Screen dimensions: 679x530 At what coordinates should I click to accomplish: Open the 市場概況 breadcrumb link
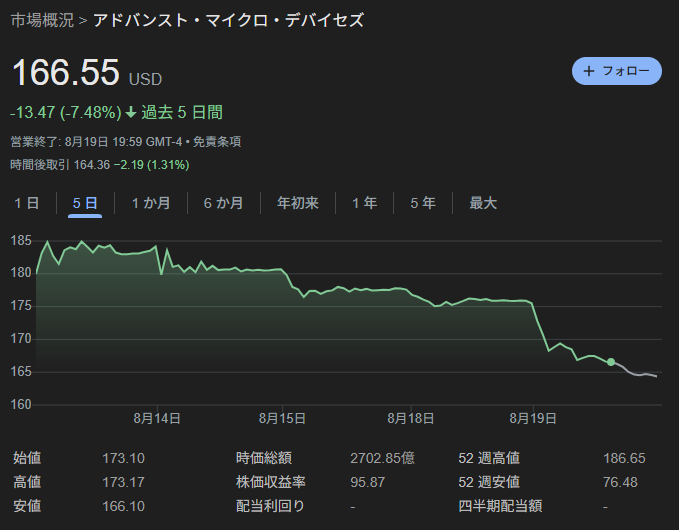click(42, 20)
